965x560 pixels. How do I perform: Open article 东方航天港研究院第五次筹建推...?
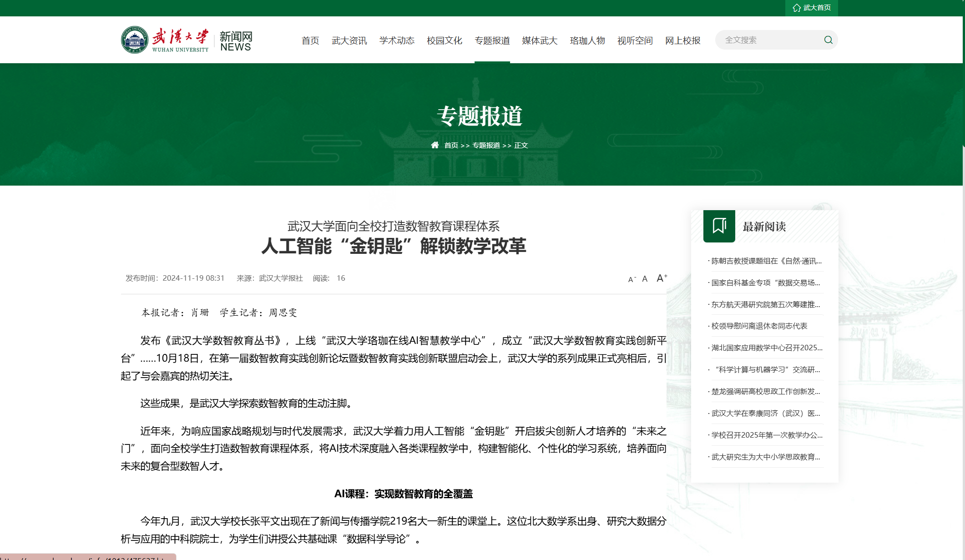point(766,304)
